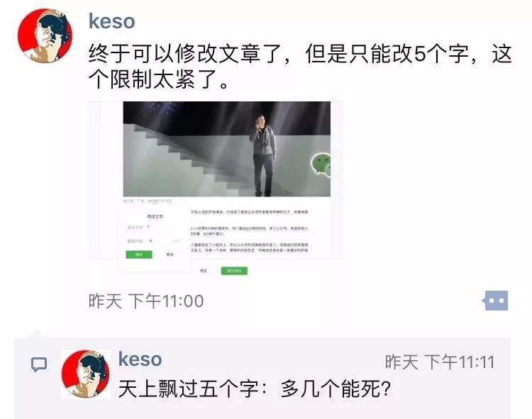Click the man standing by the stairs
The image size is (532, 419).
[x=263, y=155]
